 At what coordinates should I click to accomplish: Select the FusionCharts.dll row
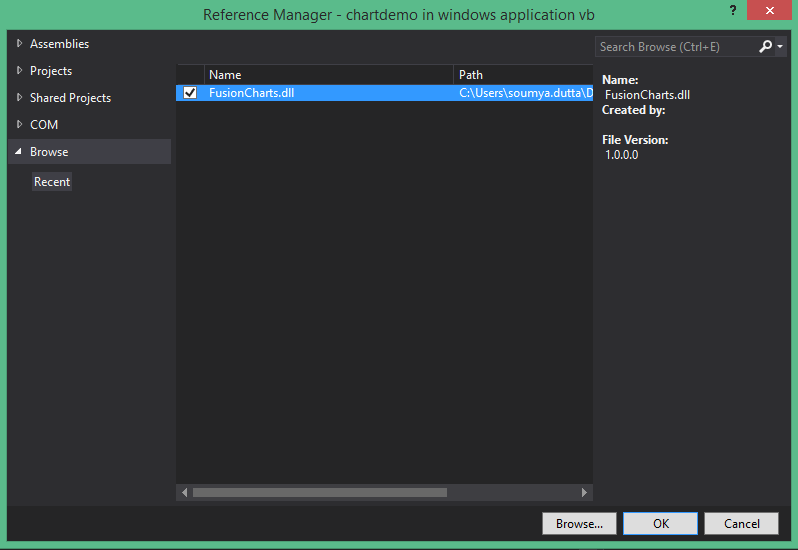coord(330,93)
